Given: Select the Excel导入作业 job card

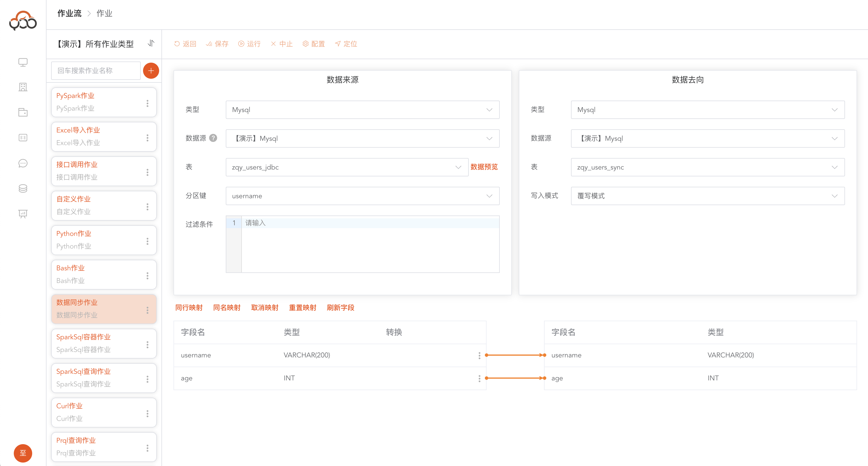Looking at the screenshot, I should [104, 136].
